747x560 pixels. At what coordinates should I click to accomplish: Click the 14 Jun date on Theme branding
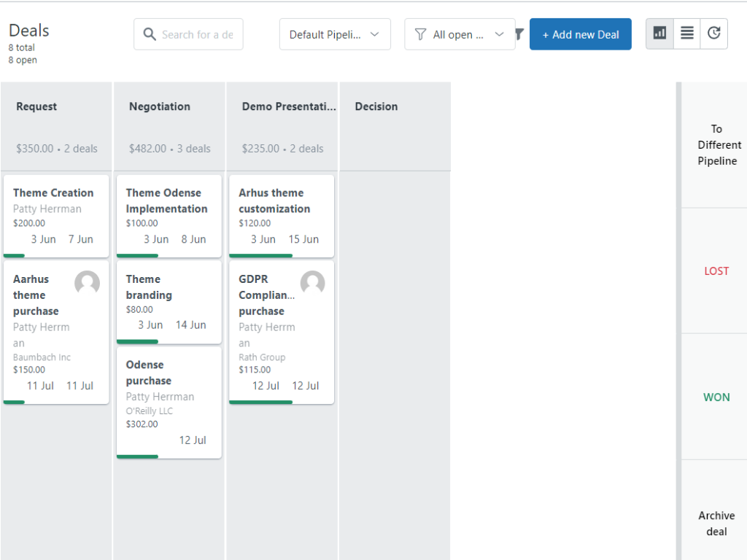tap(190, 324)
